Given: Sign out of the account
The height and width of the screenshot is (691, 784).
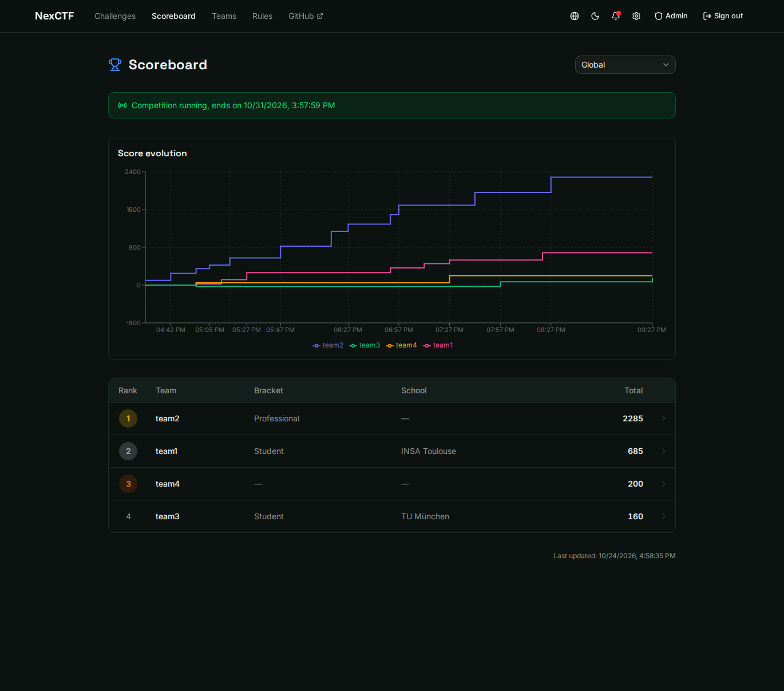Looking at the screenshot, I should point(723,16).
